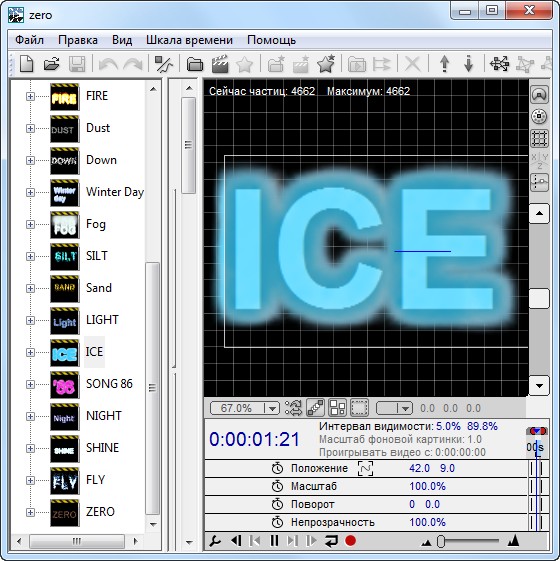
Task: Expand the FIRE tree node
Action: pyautogui.click(x=30, y=96)
